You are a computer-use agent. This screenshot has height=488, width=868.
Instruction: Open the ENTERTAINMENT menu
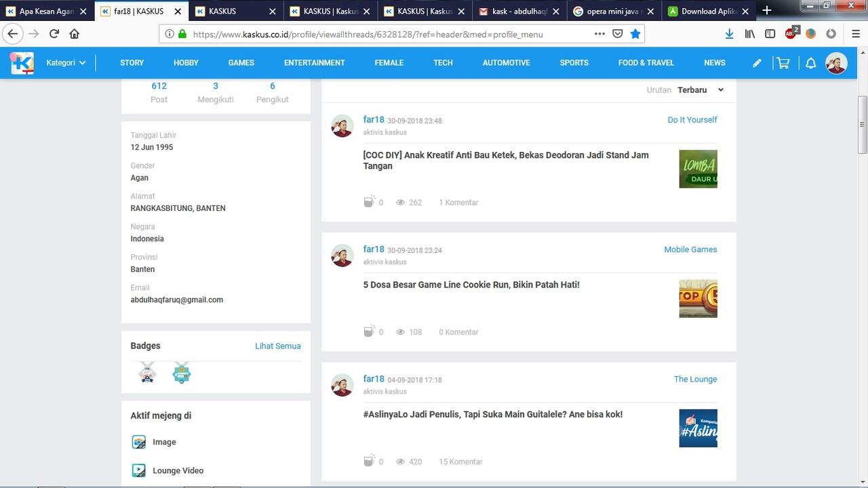point(315,63)
